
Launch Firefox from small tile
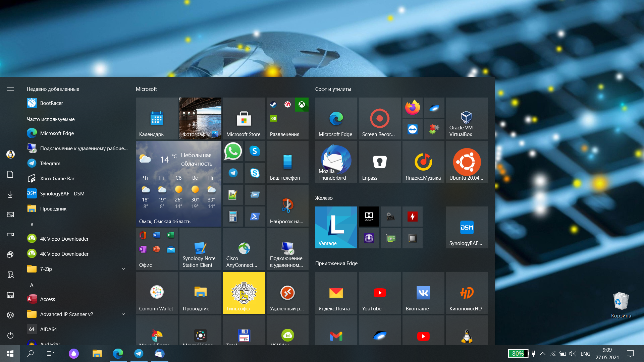[x=413, y=108]
